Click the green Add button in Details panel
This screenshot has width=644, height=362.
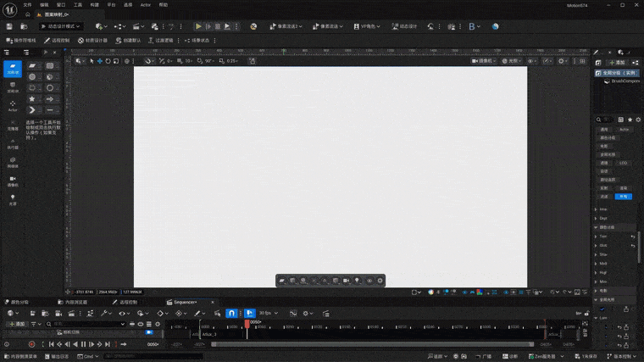click(x=617, y=63)
